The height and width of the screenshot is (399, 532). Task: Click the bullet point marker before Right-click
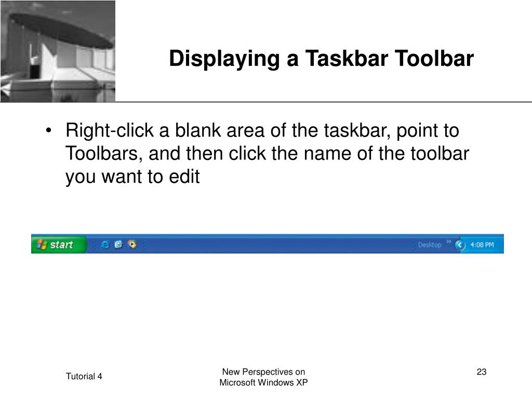(x=48, y=130)
